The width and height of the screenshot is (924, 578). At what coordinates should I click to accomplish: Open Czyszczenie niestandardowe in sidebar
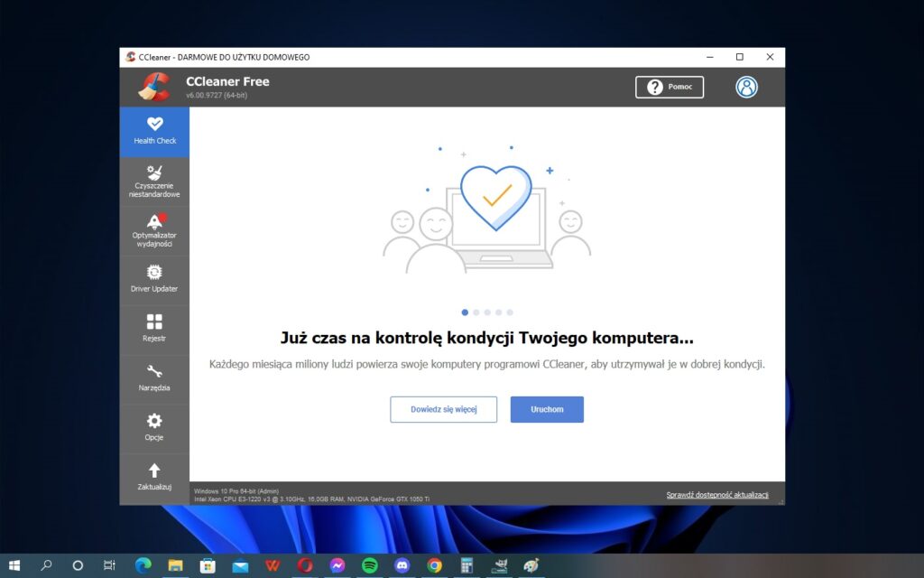point(154,181)
